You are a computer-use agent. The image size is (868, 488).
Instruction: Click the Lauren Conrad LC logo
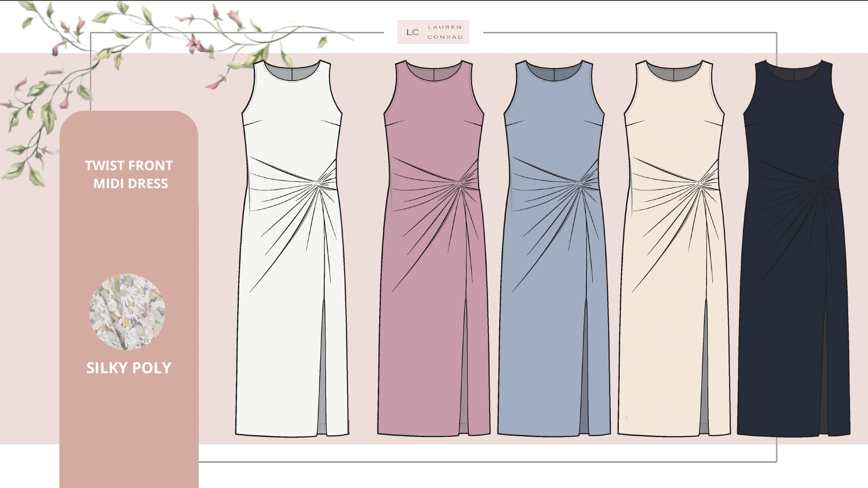click(433, 32)
